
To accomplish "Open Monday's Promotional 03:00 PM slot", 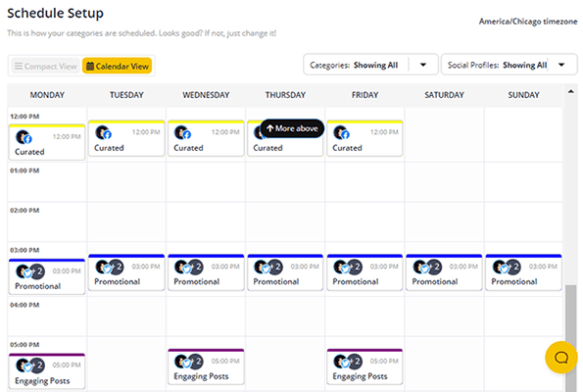I will coord(47,277).
